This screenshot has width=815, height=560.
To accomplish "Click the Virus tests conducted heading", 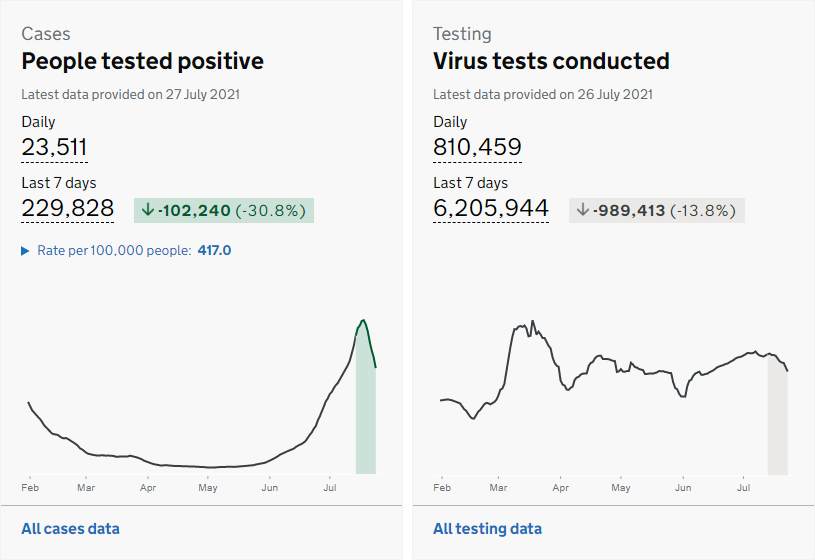I will click(x=551, y=61).
